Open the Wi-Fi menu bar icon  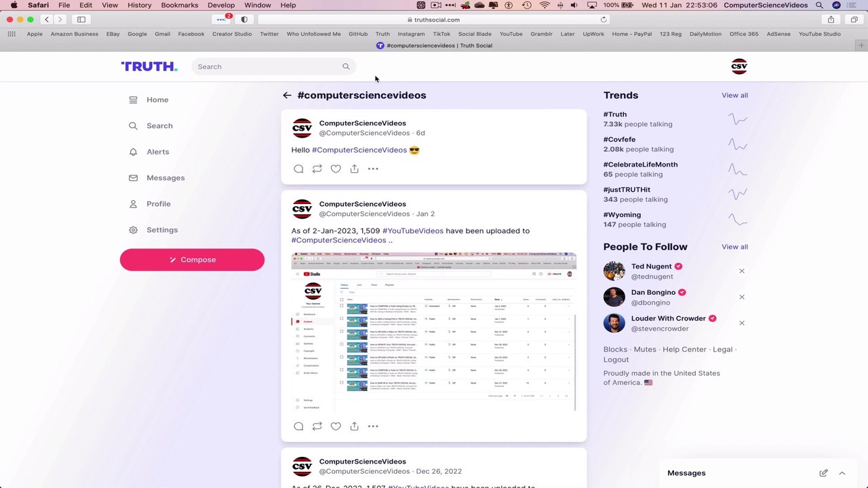tap(545, 5)
